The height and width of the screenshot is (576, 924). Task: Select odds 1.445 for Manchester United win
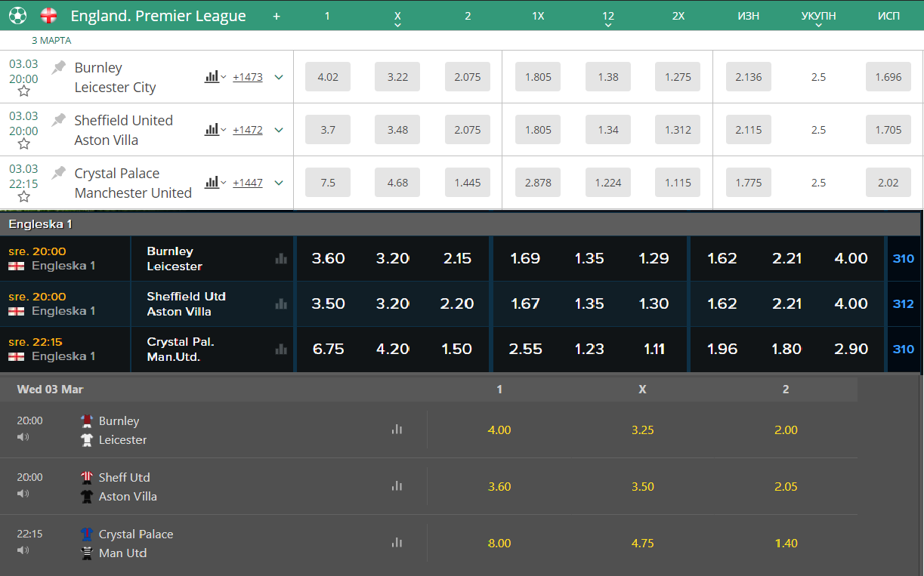468,183
